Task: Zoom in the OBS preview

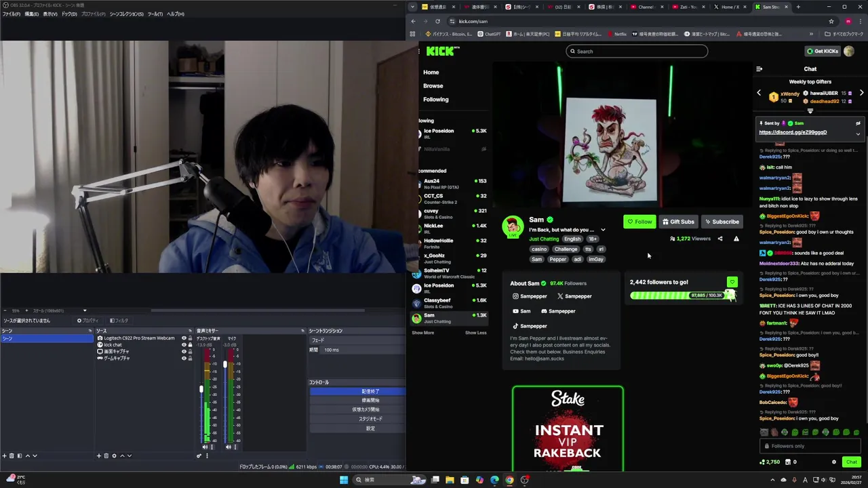Action: pyautogui.click(x=26, y=310)
